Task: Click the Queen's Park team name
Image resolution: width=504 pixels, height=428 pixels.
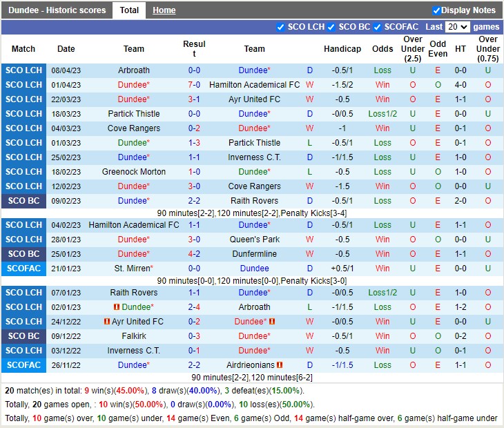Action: click(x=254, y=240)
